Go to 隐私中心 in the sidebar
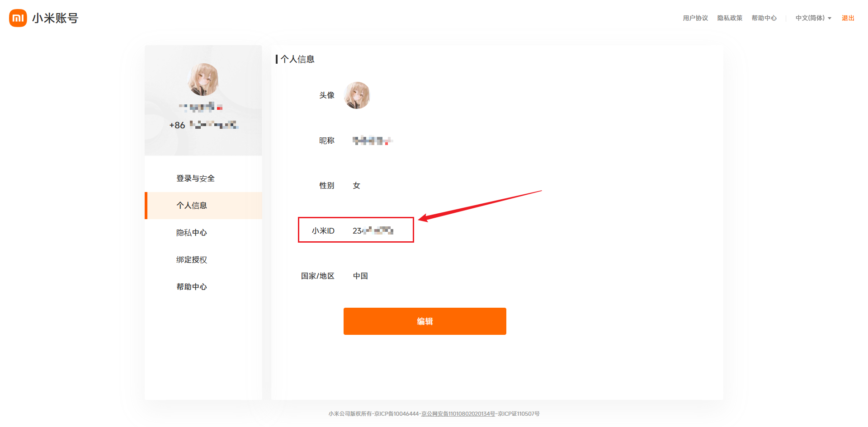This screenshot has height=427, width=868. pos(192,233)
